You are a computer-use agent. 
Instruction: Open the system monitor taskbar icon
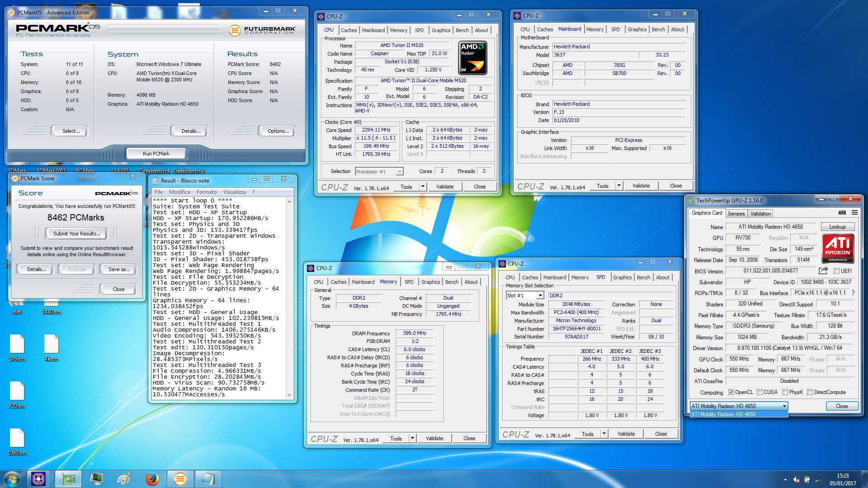tap(96, 479)
